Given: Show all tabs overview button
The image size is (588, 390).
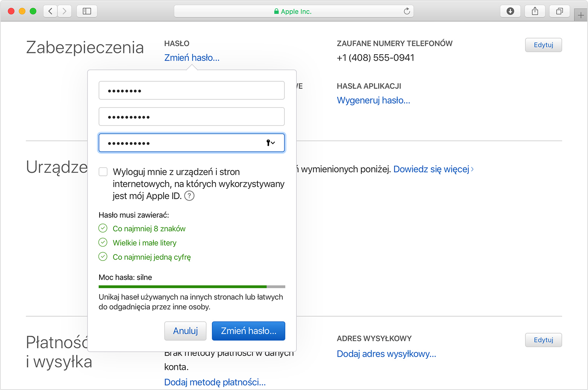Looking at the screenshot, I should (x=560, y=11).
